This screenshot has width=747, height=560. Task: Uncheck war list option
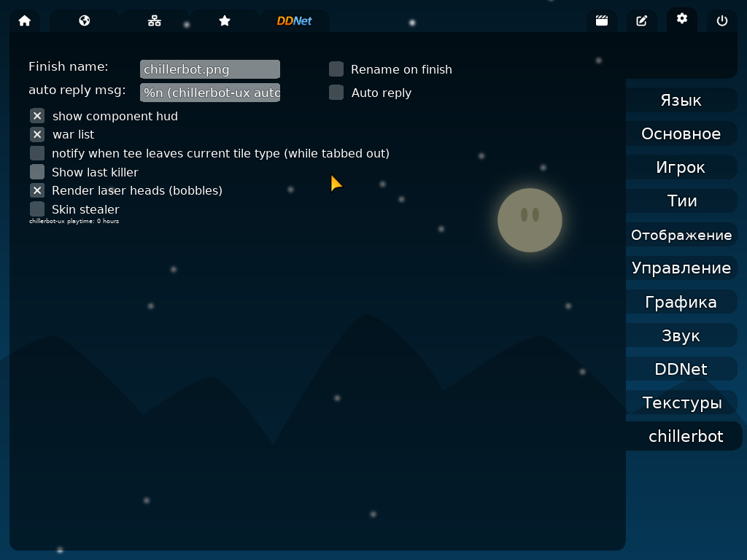point(37,134)
